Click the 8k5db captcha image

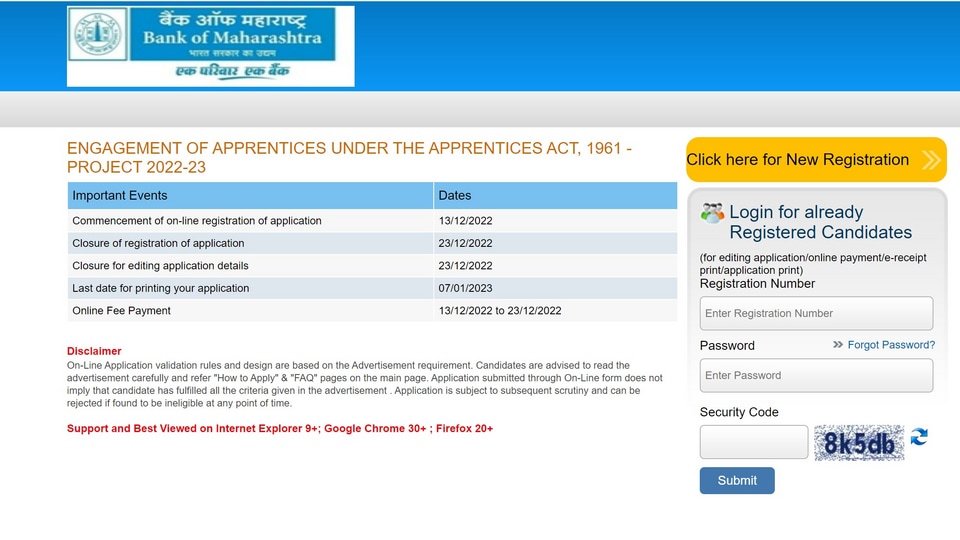[x=859, y=443]
